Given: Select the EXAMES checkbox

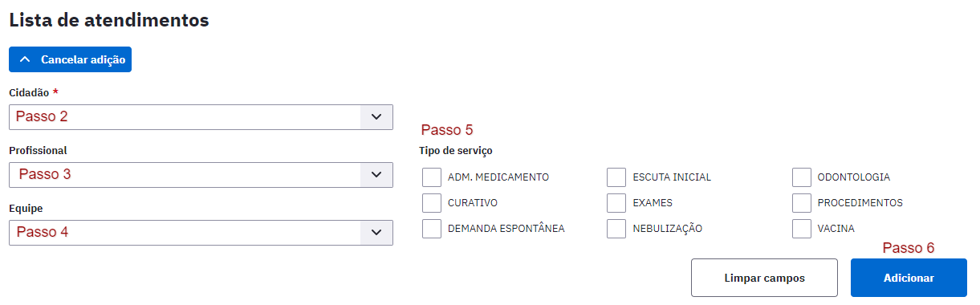Looking at the screenshot, I should tap(616, 203).
